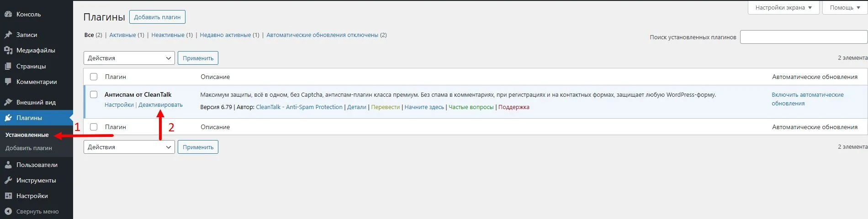Click the Перевести link
Viewport: 868px width, 219px height.
pos(385,107)
